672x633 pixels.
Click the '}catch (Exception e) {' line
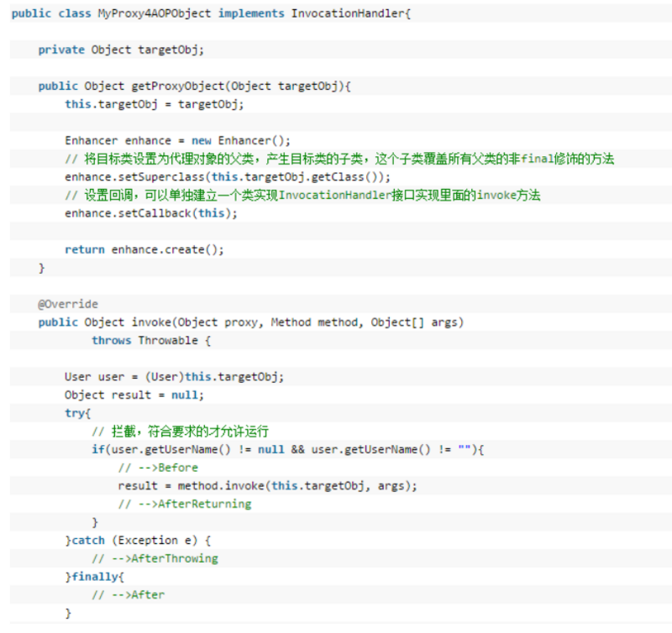(x=138, y=541)
